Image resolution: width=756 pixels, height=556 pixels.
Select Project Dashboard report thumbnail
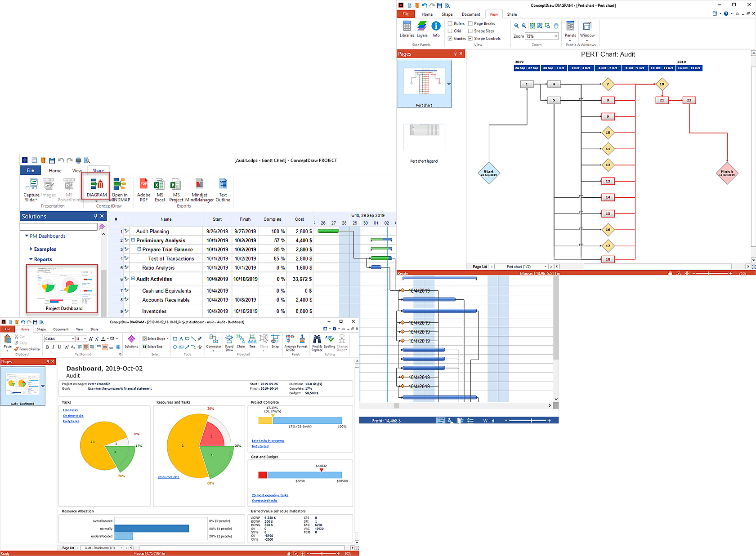[x=62, y=289]
